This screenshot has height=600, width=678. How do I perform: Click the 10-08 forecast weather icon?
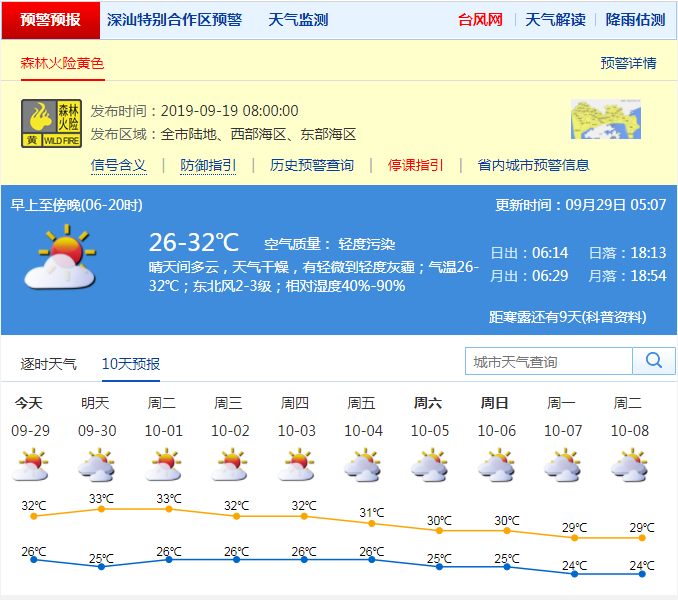click(628, 465)
